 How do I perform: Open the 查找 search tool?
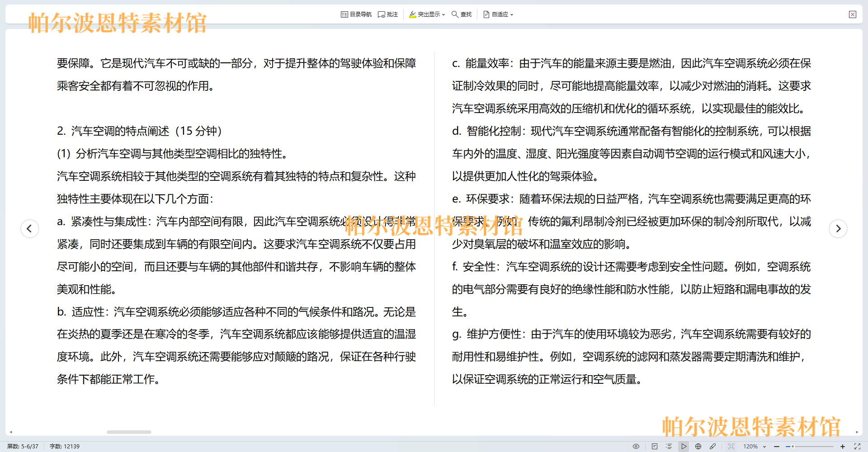coord(461,14)
